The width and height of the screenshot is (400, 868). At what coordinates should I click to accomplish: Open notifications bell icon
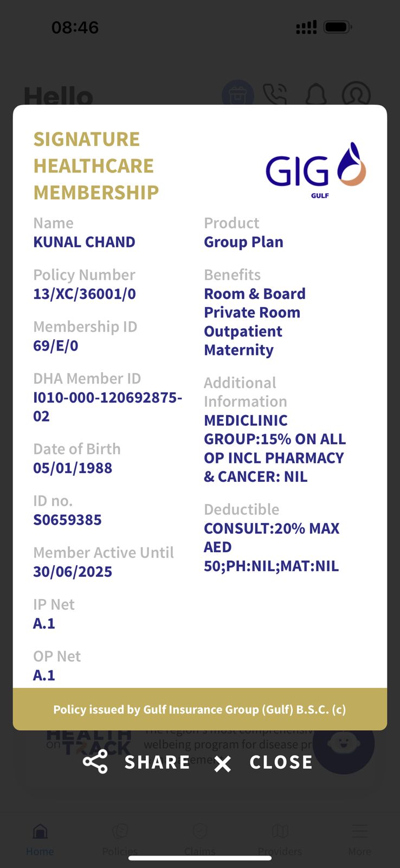point(316,94)
